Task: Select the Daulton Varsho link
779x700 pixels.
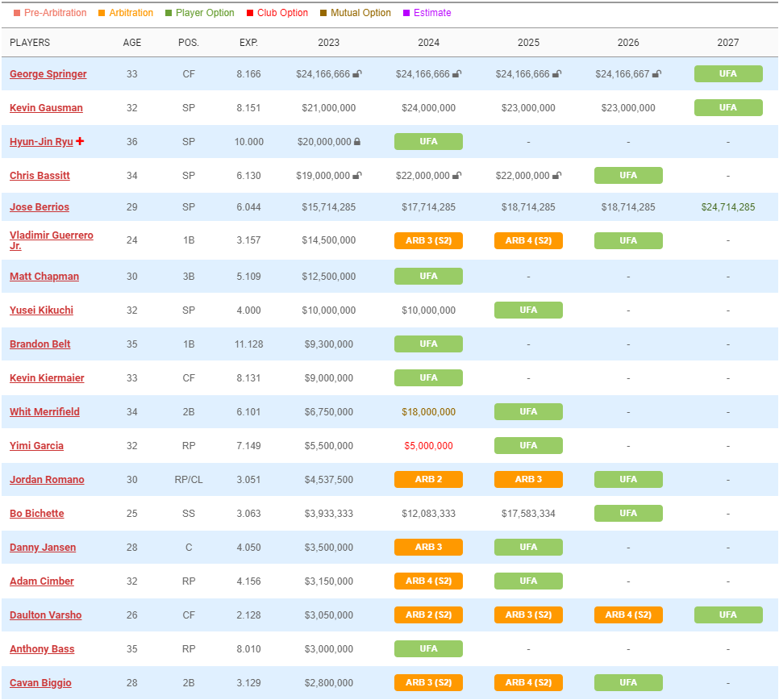Action: point(46,615)
